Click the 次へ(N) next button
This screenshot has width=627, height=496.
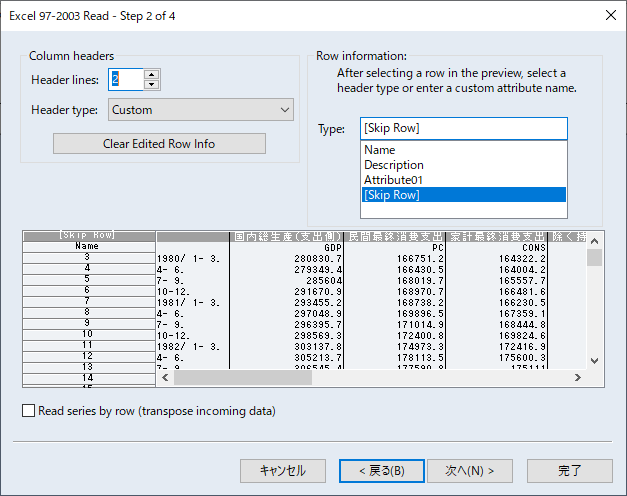470,471
